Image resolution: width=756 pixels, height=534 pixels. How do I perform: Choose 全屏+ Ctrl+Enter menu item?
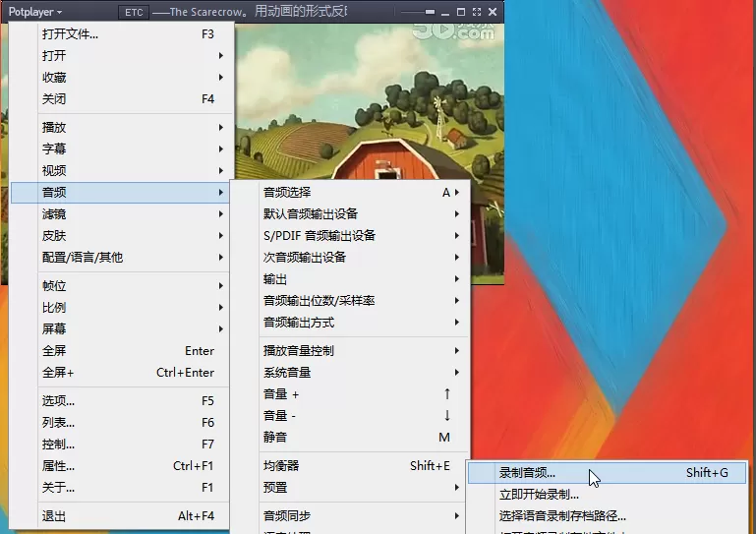tap(121, 373)
